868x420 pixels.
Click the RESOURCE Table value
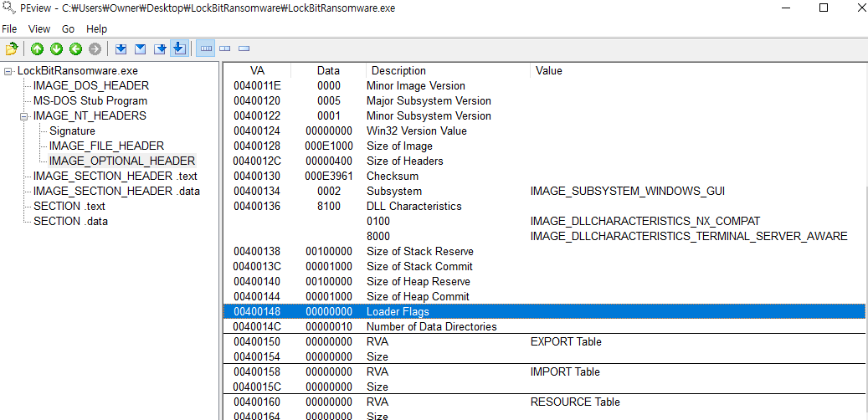coord(574,402)
